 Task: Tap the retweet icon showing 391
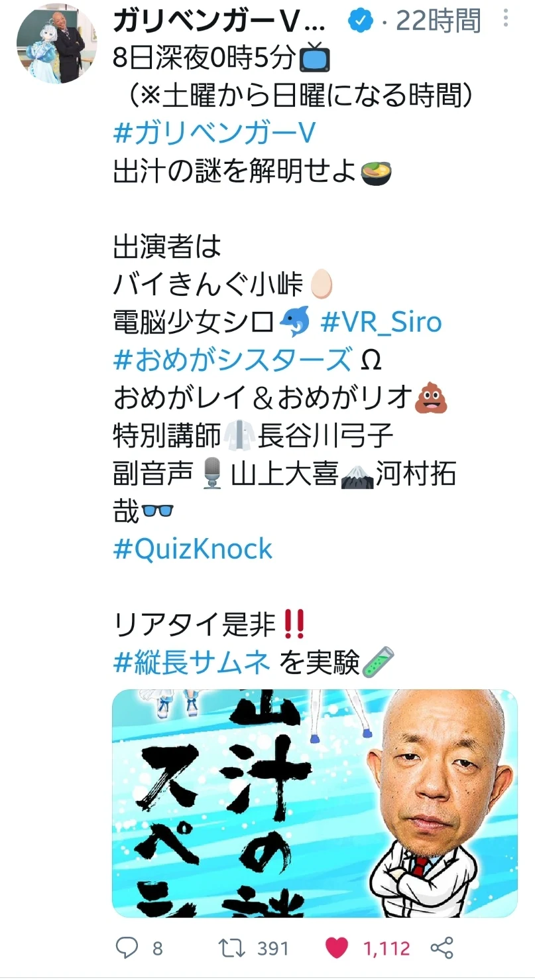pyautogui.click(x=231, y=948)
